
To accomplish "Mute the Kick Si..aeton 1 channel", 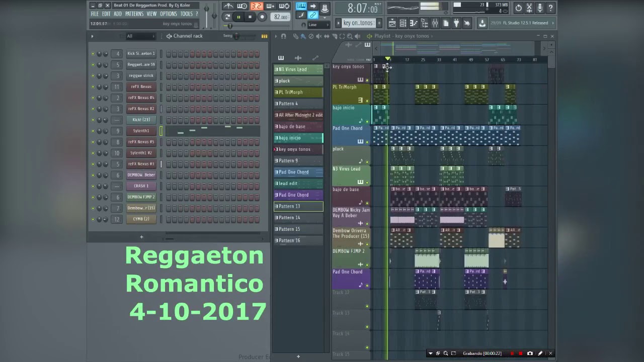I will [93, 53].
